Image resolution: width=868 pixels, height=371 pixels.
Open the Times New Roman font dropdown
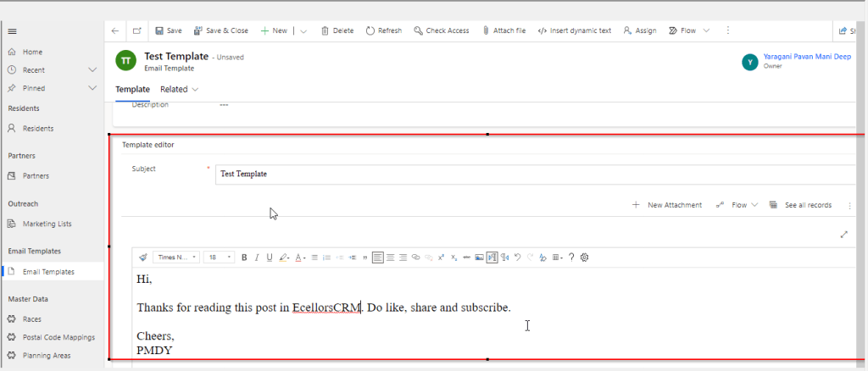coord(176,257)
